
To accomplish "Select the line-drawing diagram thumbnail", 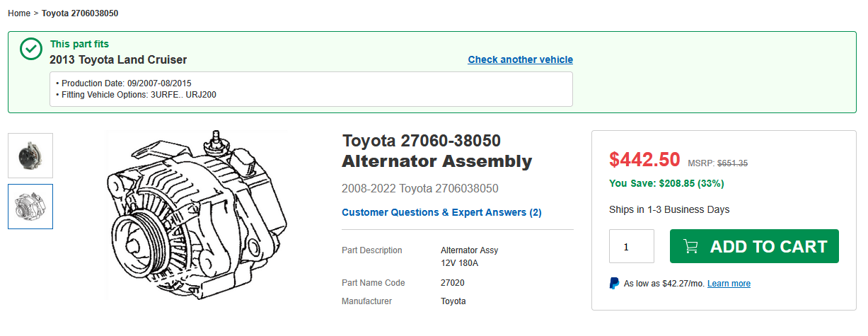I will click(x=30, y=207).
